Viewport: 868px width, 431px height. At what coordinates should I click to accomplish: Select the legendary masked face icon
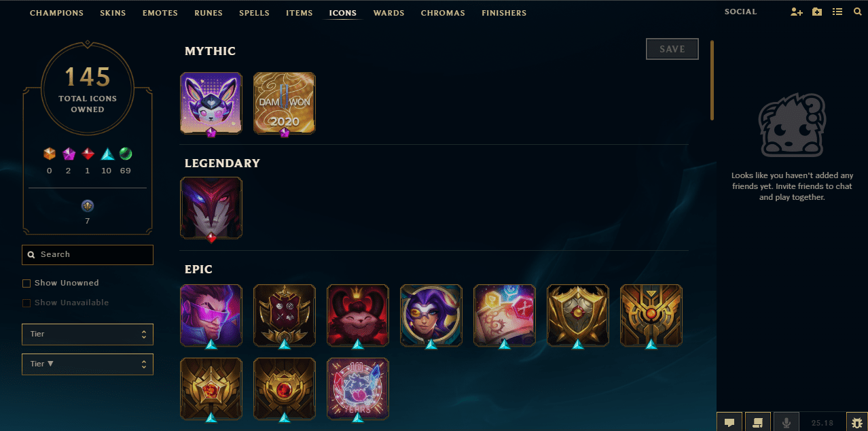(211, 208)
